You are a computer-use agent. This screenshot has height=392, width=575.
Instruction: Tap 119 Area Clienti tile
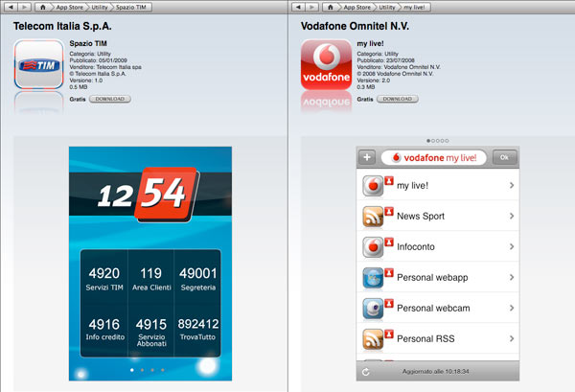click(x=151, y=279)
